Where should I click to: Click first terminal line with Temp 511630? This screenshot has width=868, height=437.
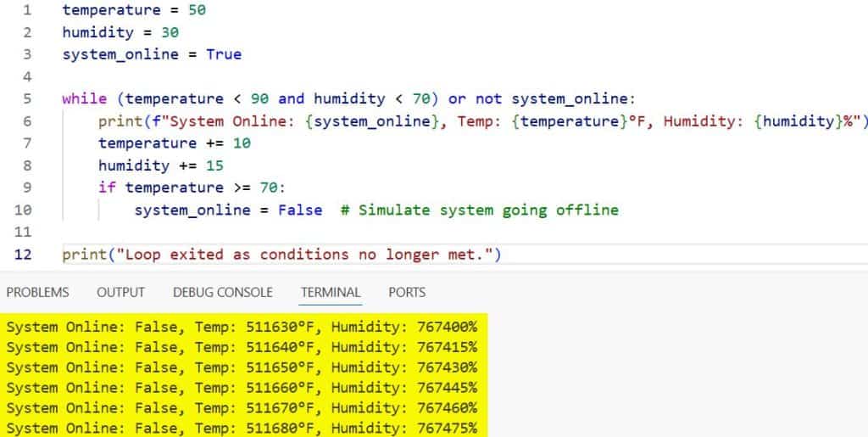242,326
